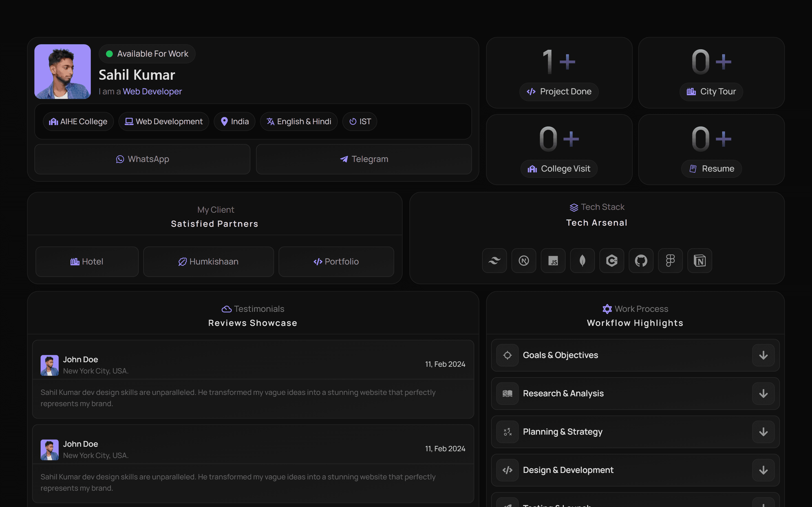Click the Figma tech stack icon
This screenshot has height=507, width=812.
(x=670, y=261)
